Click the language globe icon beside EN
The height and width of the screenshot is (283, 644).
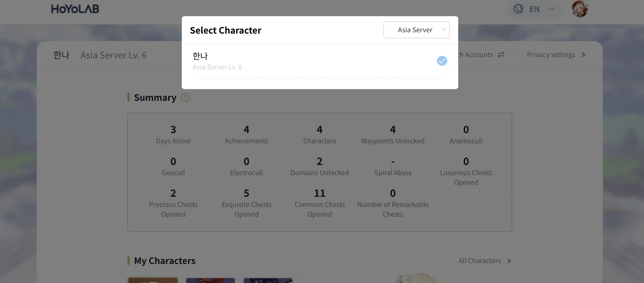[518, 9]
